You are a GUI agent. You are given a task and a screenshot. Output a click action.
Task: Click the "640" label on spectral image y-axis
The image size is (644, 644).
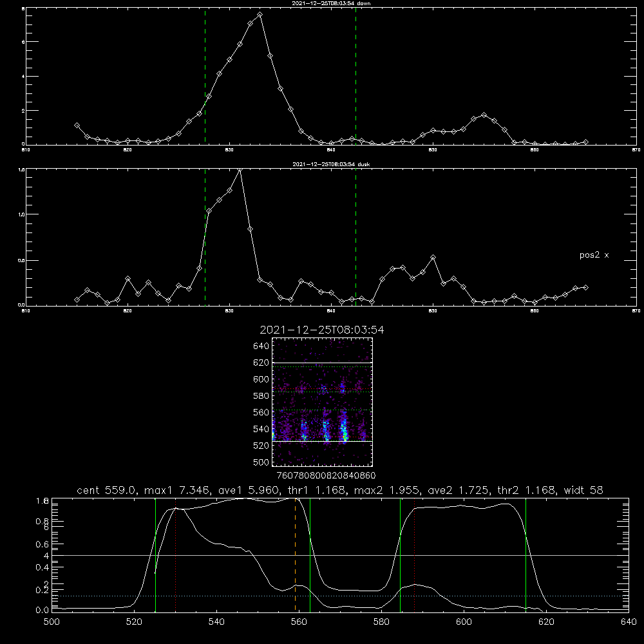(x=261, y=346)
